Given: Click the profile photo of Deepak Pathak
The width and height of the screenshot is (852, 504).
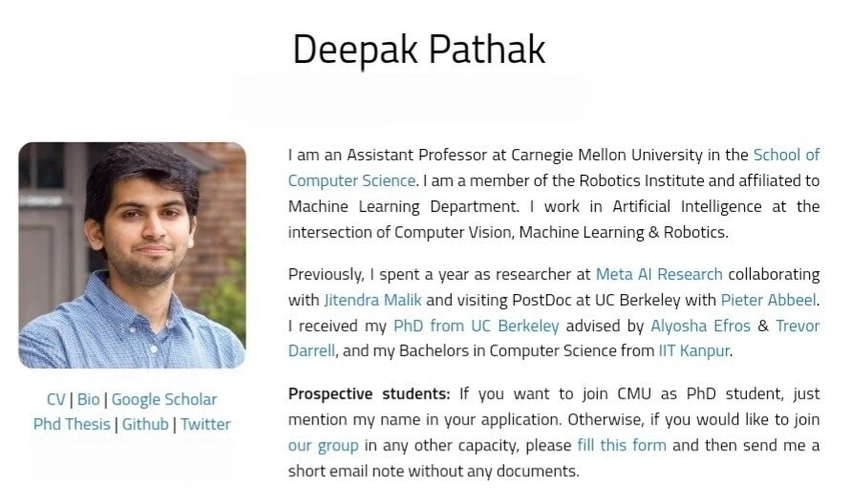Looking at the screenshot, I should (132, 255).
